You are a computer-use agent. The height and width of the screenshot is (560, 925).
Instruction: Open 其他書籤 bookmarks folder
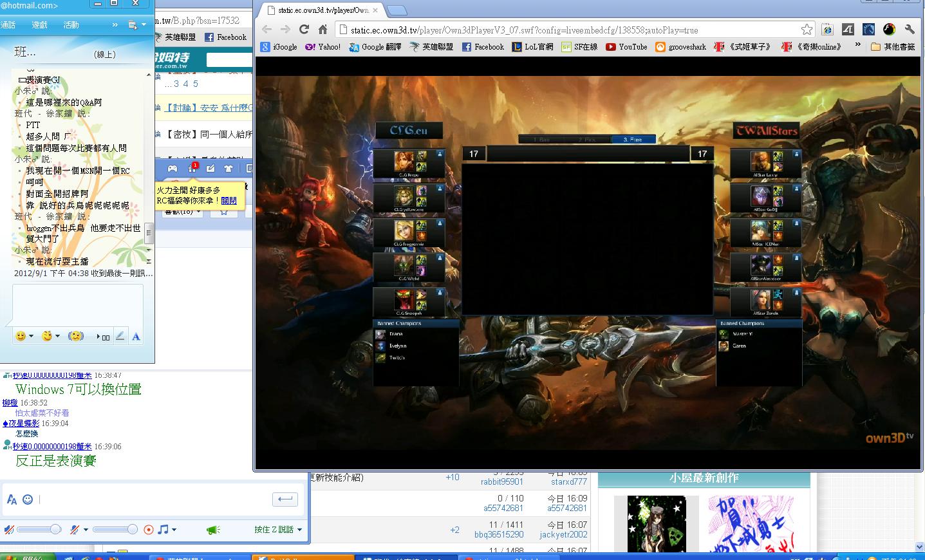(x=893, y=47)
